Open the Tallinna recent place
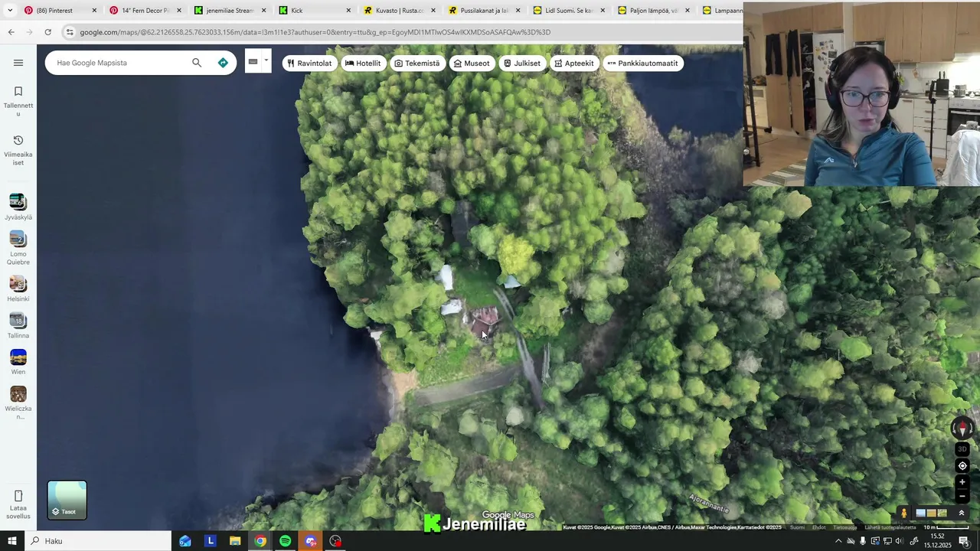Viewport: 980px width, 551px height. tap(18, 325)
